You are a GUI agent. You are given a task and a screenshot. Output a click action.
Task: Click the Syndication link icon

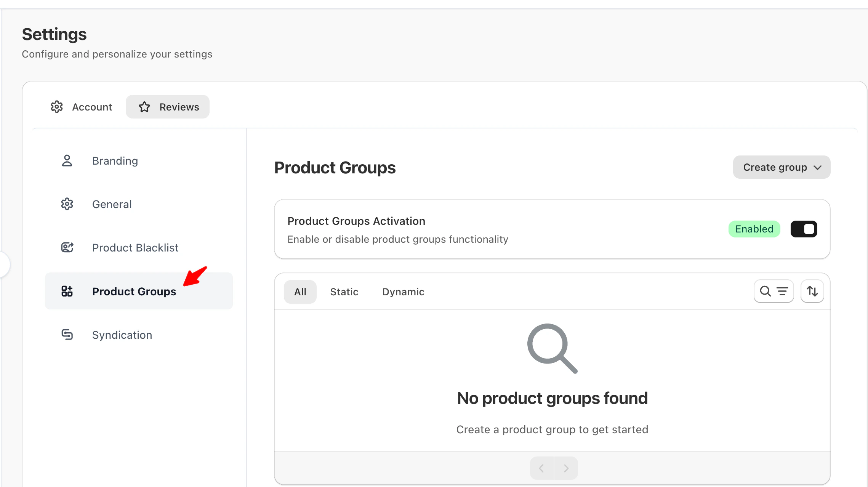click(67, 335)
